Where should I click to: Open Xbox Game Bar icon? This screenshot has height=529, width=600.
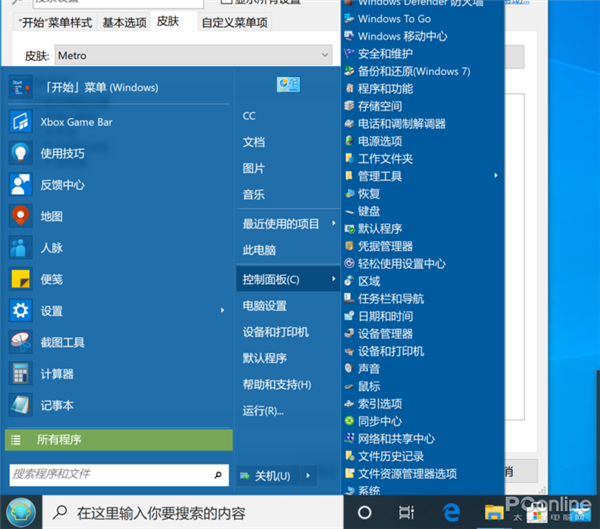[21, 122]
